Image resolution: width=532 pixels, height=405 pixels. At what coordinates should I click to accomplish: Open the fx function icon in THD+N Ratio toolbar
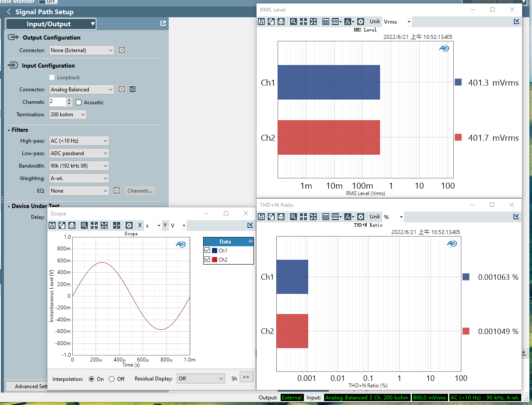[348, 217]
